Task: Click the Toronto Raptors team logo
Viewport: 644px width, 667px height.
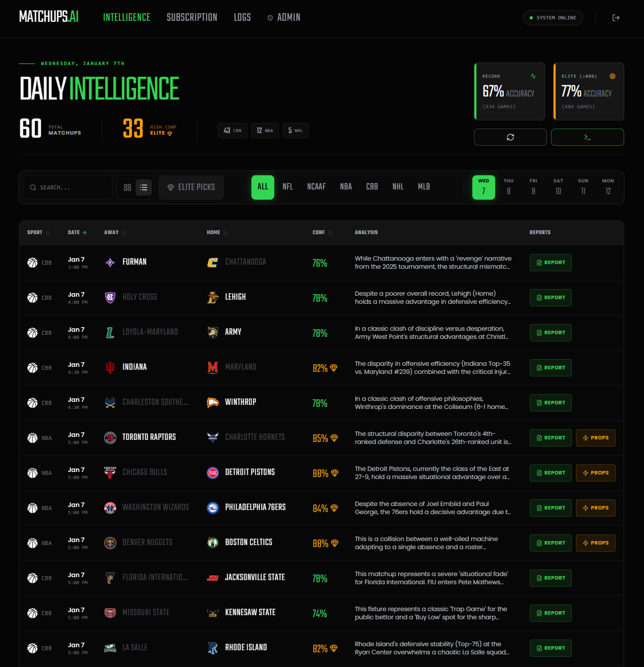Action: [x=110, y=437]
